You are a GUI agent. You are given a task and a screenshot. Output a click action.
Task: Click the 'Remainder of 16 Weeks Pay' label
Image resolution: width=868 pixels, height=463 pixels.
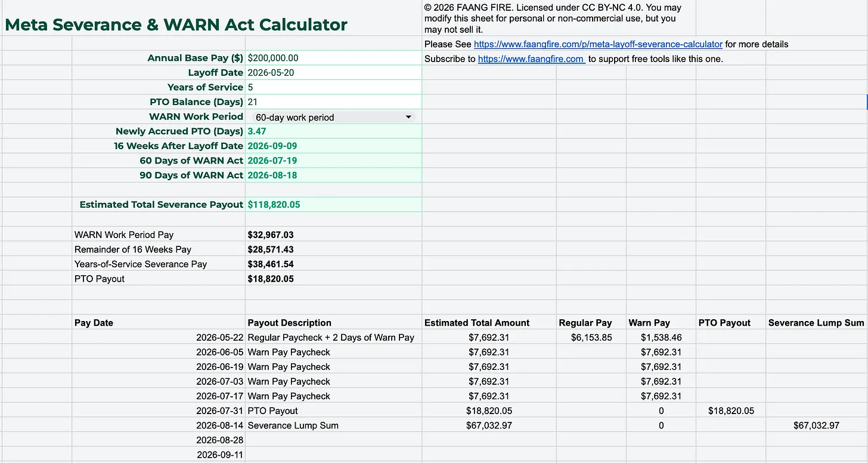(133, 249)
